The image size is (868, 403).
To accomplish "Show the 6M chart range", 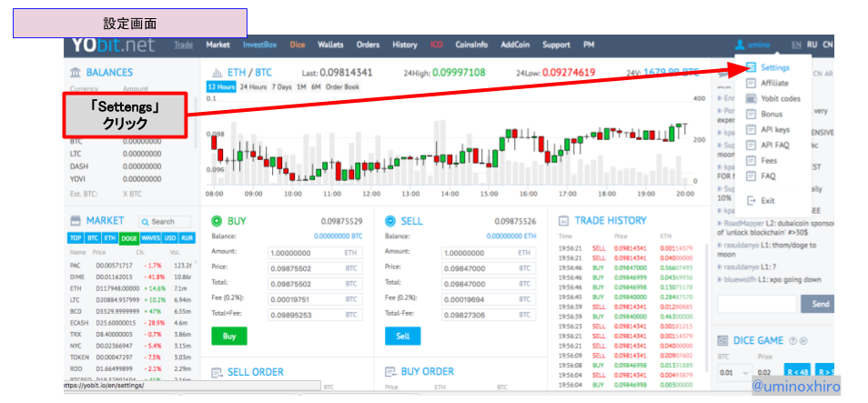I will (x=316, y=87).
